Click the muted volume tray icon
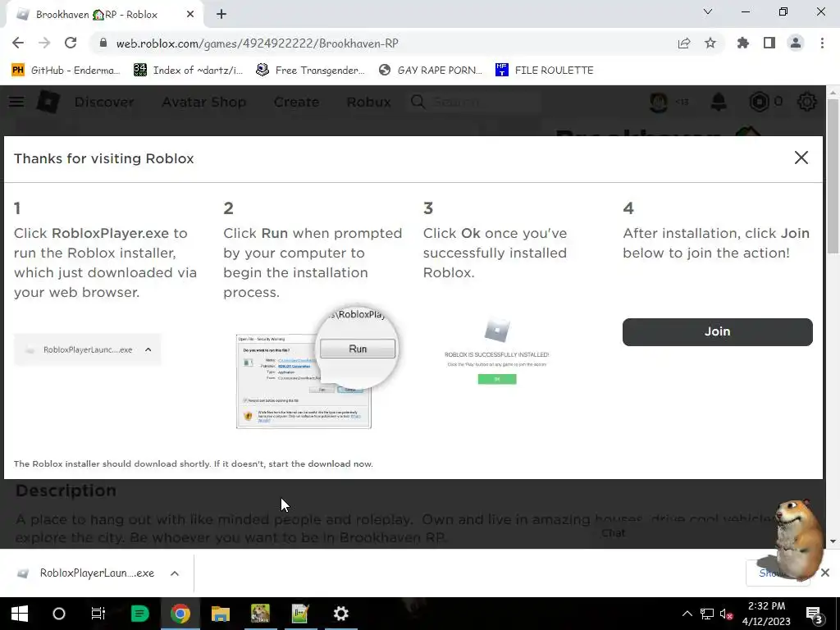Screen dimensions: 840x630 tap(727, 614)
